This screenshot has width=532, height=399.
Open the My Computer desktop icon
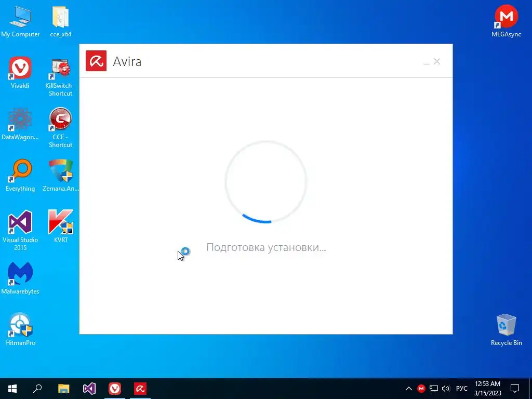click(20, 21)
